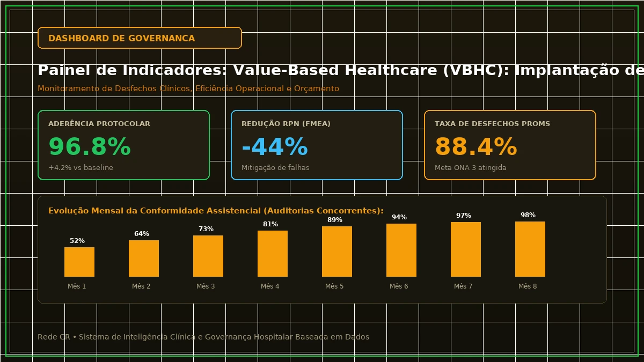The image size is (644, 362).
Task: Click the Mês 3 axis label
Action: pyautogui.click(x=206, y=286)
